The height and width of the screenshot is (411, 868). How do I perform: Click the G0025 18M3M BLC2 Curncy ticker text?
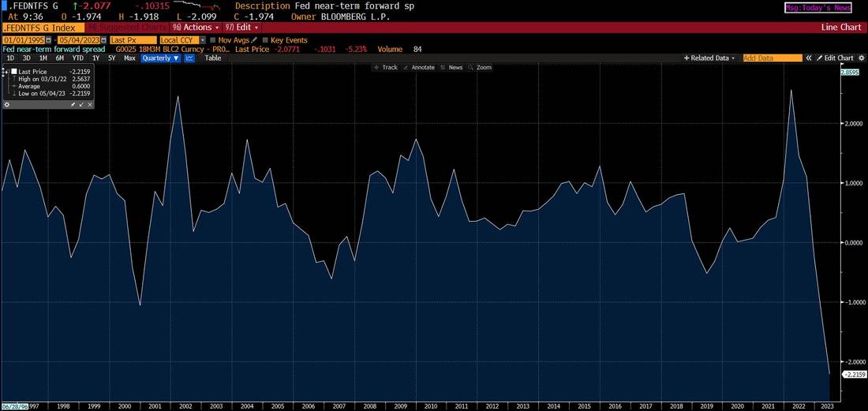click(172, 49)
